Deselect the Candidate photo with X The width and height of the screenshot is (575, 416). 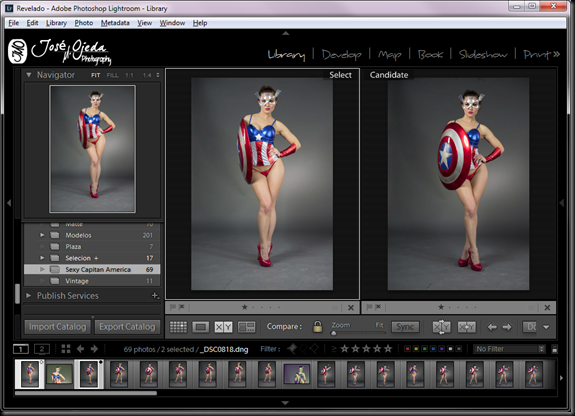547,307
